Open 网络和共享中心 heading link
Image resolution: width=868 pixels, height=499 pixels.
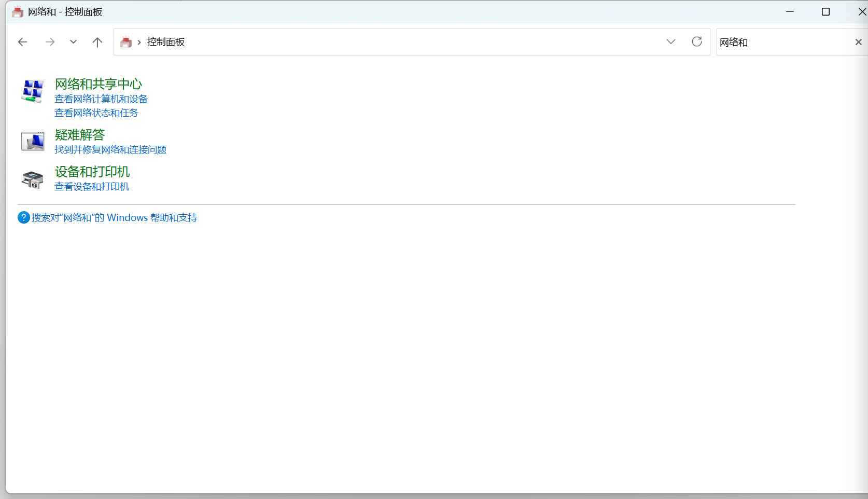(x=99, y=84)
